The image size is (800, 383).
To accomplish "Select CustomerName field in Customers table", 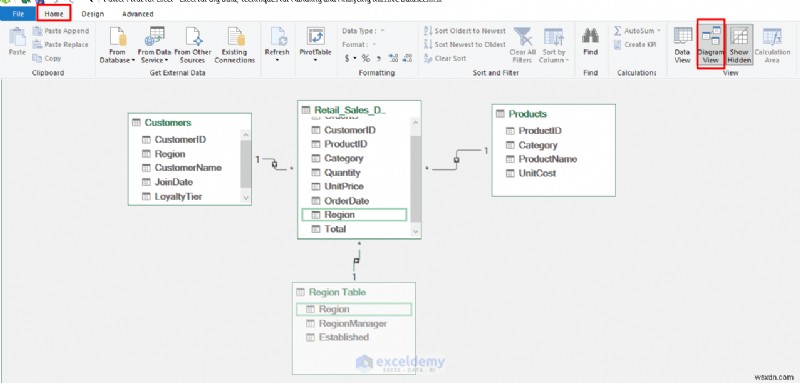I will [188, 167].
